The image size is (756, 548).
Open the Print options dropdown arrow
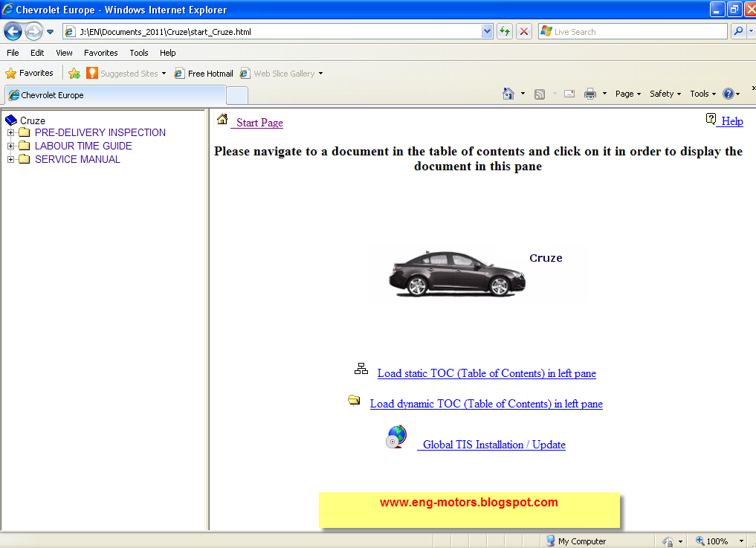pyautogui.click(x=604, y=94)
